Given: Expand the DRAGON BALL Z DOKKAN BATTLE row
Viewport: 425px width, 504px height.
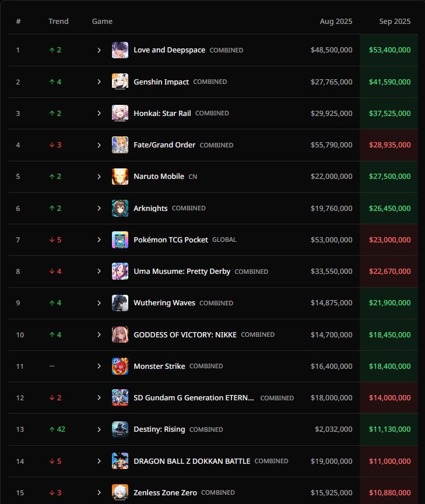Looking at the screenshot, I should tap(99, 461).
